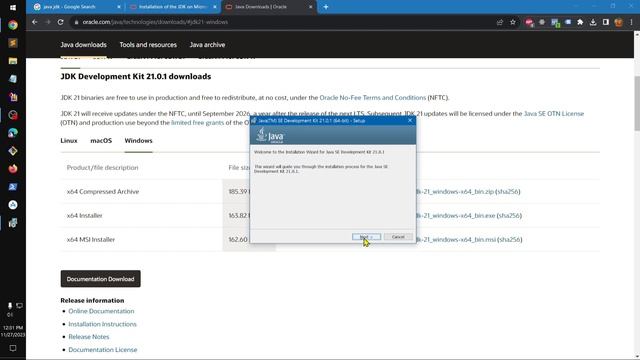
Task: Click Next in the Java setup wizard
Action: point(366,237)
